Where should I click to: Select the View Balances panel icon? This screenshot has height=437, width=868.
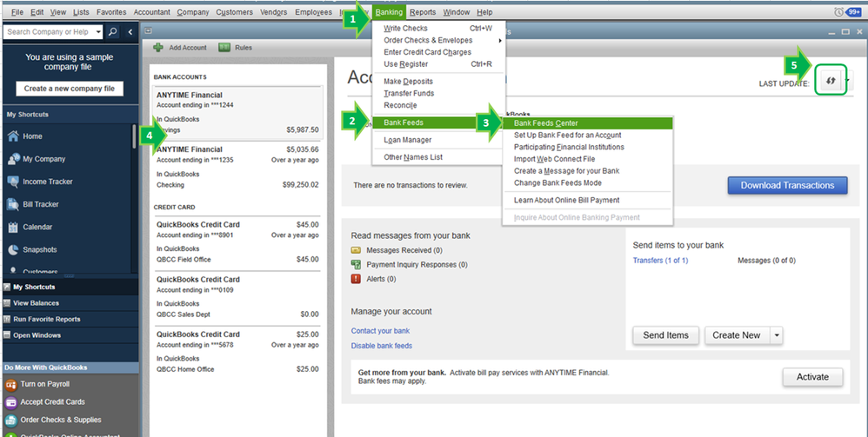(7, 303)
